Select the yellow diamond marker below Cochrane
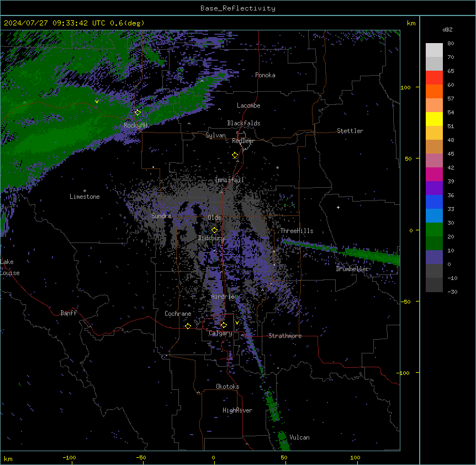Screen dimensions: 476x465 point(188,326)
